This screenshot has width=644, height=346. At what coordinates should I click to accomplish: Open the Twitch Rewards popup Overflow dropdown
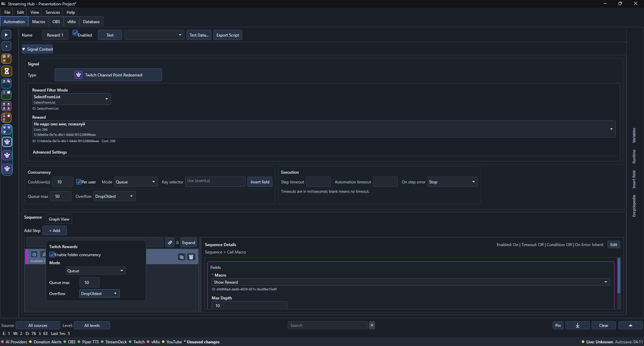(99, 293)
